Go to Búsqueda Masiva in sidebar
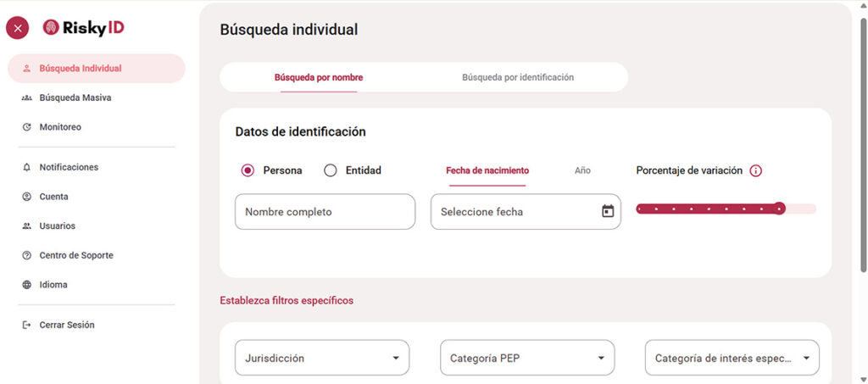The image size is (868, 384). (x=75, y=97)
